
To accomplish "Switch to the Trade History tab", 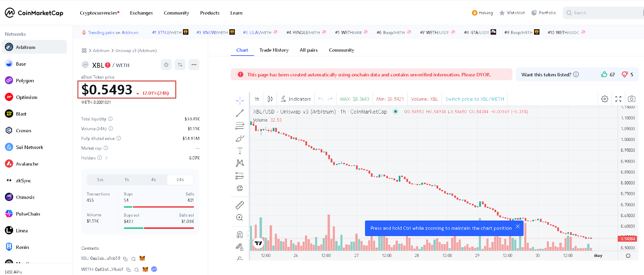I will pos(274,50).
